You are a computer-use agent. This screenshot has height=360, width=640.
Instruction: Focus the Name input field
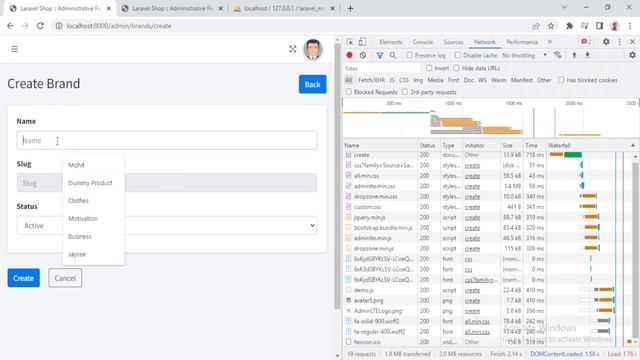pyautogui.click(x=167, y=140)
